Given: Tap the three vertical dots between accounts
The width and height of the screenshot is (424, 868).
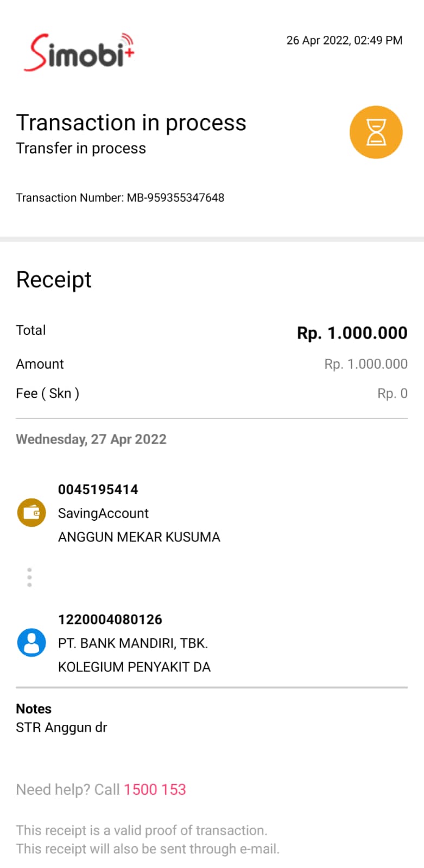Looking at the screenshot, I should 29,578.
